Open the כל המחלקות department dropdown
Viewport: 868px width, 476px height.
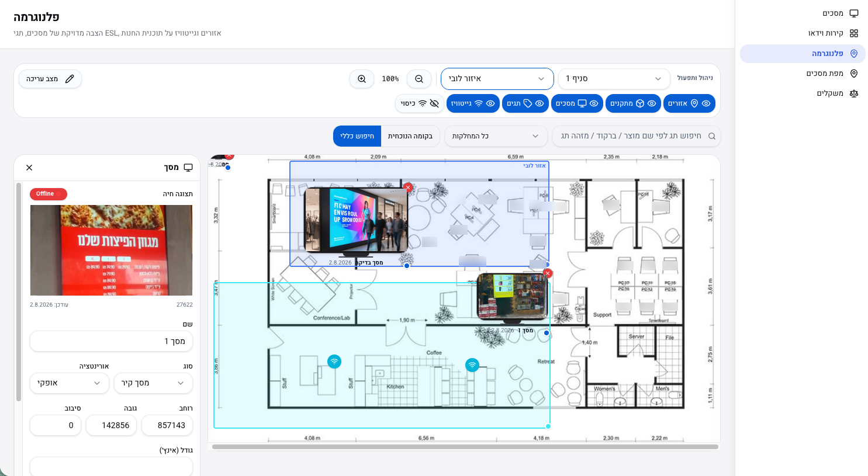496,136
